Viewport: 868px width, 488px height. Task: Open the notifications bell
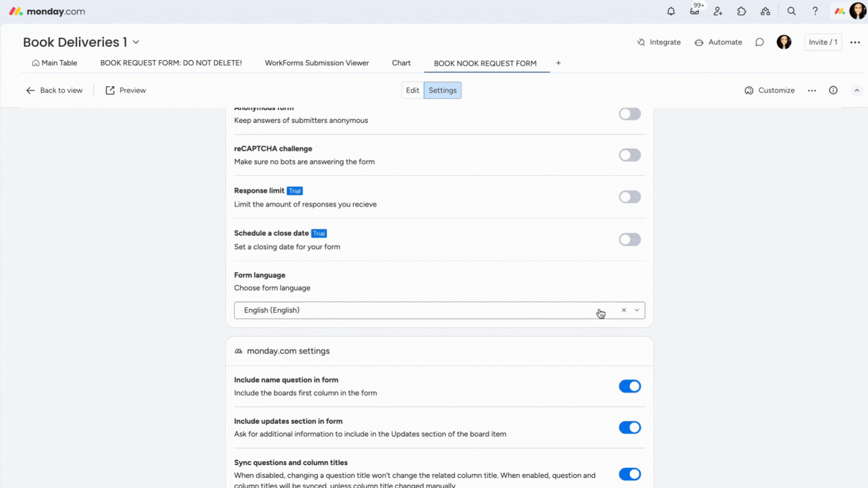[671, 11]
